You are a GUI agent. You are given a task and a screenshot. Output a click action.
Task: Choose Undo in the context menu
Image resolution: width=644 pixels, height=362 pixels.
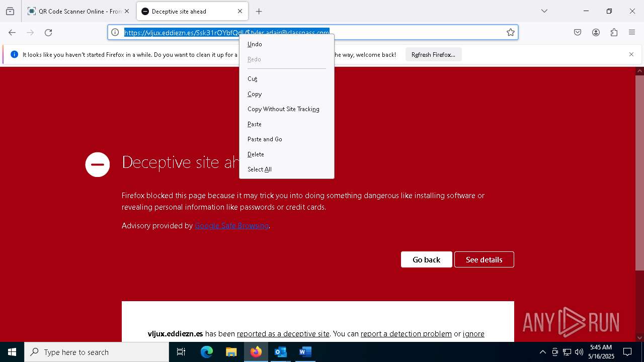click(287, 44)
